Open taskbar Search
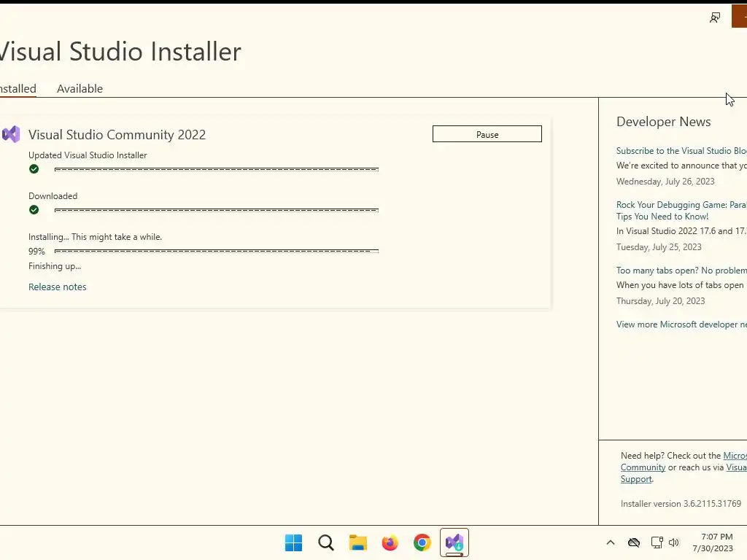Screen dimensions: 747x560 [x=326, y=542]
